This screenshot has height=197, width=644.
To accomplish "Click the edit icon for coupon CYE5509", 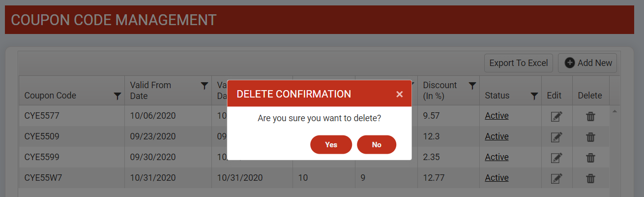I will [556, 137].
